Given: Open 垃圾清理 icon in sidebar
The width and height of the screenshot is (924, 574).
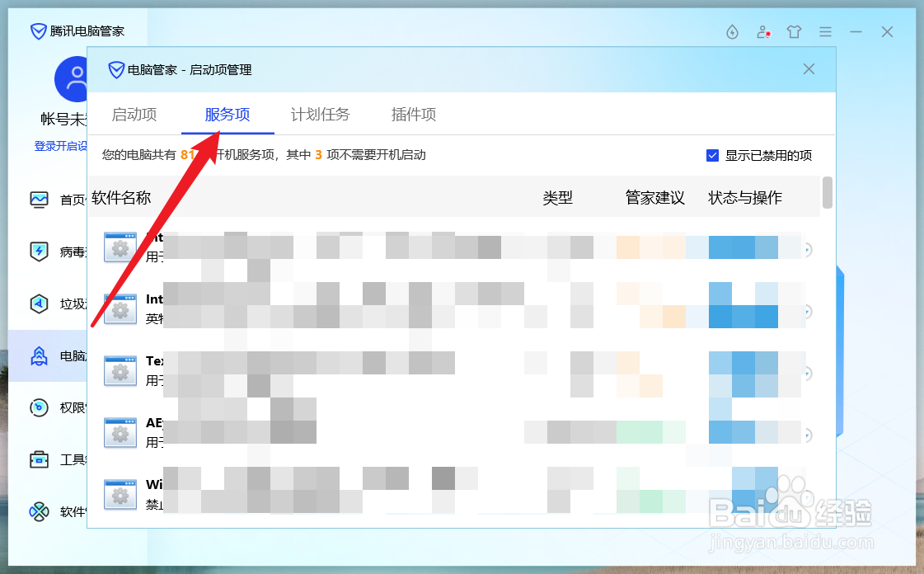Looking at the screenshot, I should click(39, 303).
